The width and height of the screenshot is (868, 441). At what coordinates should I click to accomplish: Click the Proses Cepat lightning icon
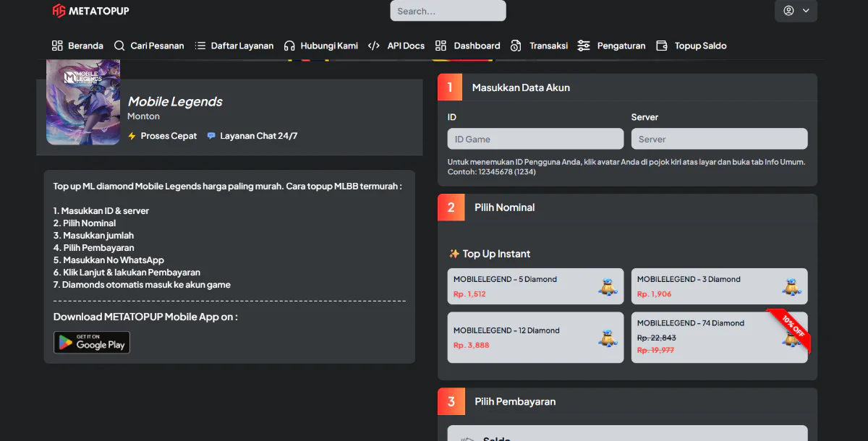(132, 136)
